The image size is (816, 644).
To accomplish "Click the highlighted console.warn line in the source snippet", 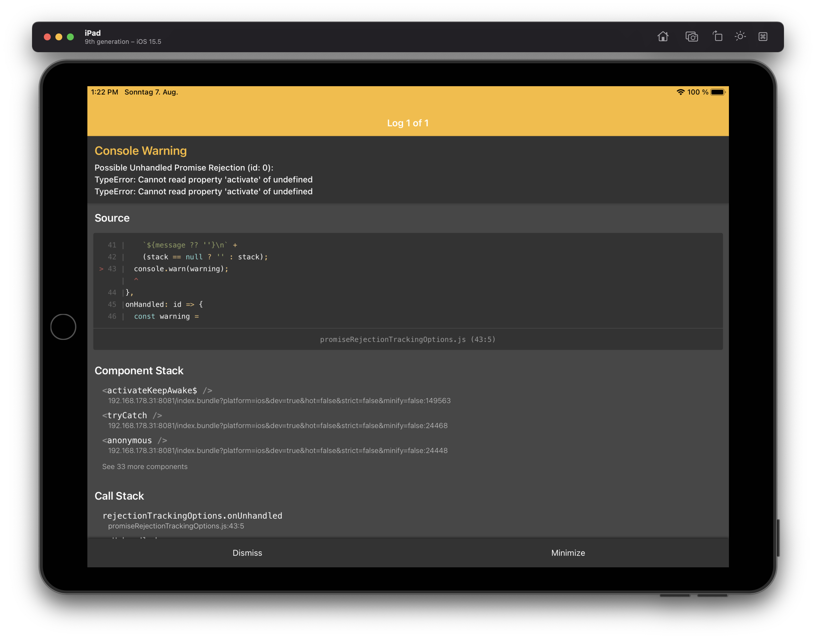I will 180,268.
